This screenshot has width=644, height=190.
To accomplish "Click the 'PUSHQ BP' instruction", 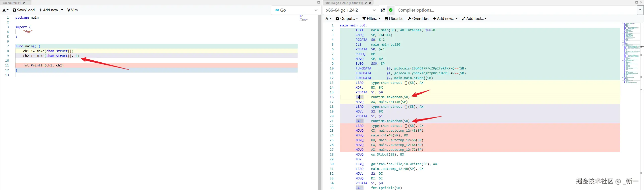I will coord(365,54).
